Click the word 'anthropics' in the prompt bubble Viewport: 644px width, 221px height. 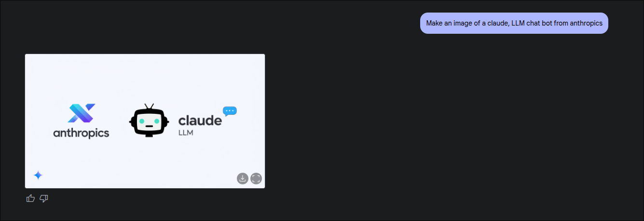[586, 23]
